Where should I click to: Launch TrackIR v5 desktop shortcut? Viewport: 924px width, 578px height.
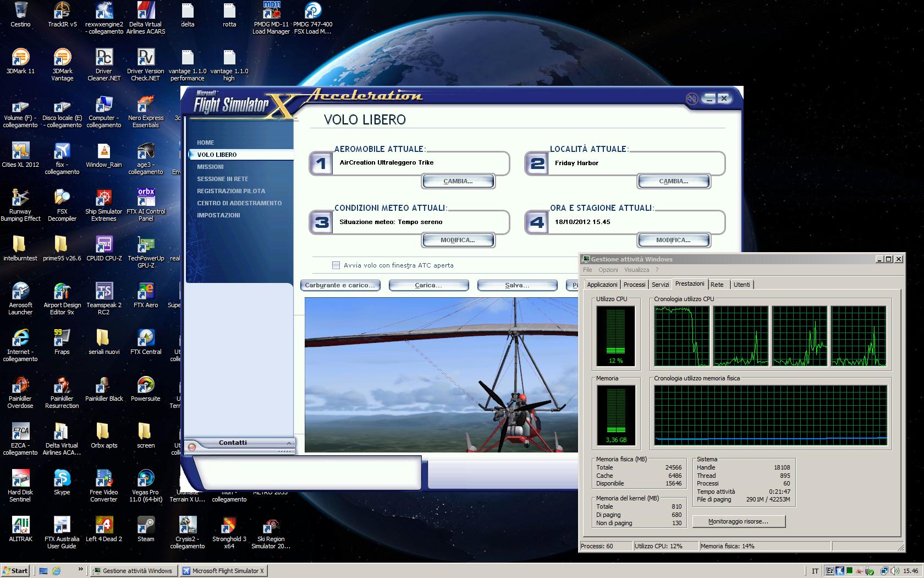point(62,15)
